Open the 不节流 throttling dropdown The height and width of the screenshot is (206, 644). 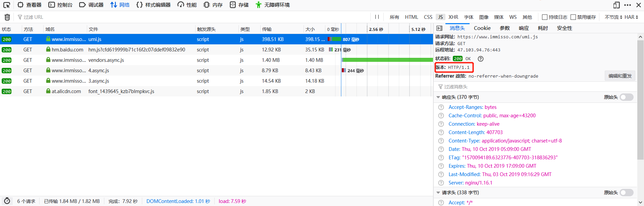613,17
